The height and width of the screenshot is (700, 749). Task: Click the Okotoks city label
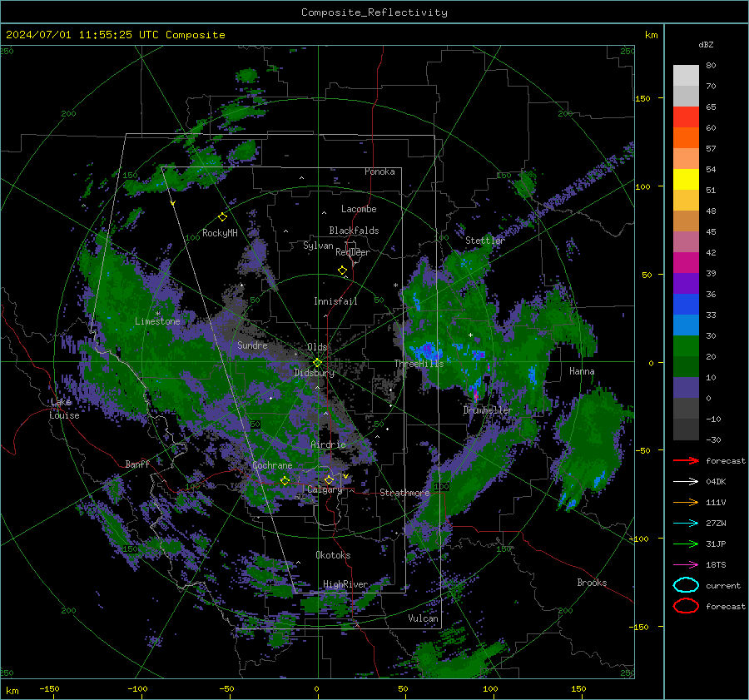point(333,555)
